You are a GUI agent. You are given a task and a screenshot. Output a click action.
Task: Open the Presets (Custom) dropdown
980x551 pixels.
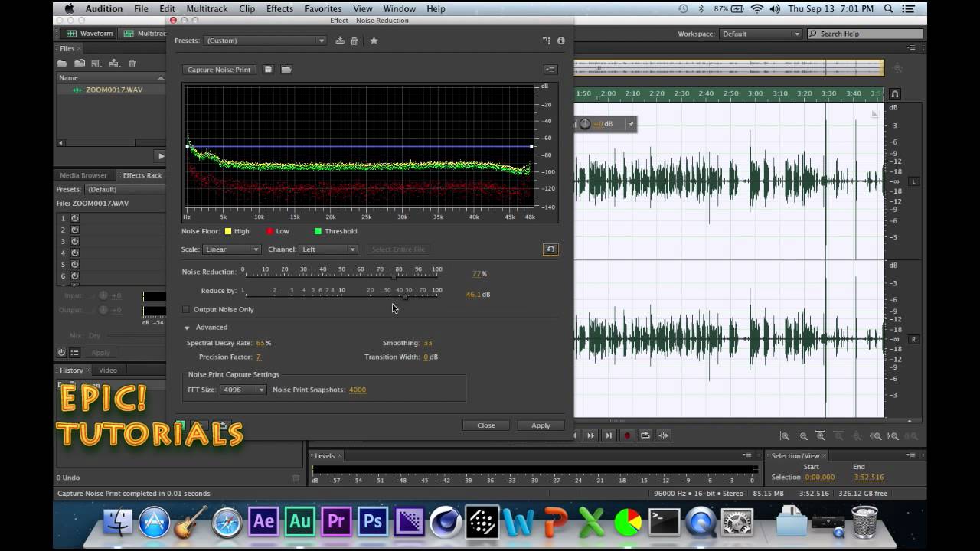[x=266, y=41]
